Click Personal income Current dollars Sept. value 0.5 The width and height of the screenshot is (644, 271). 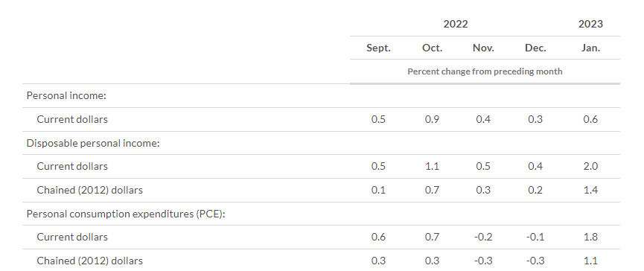coord(378,119)
